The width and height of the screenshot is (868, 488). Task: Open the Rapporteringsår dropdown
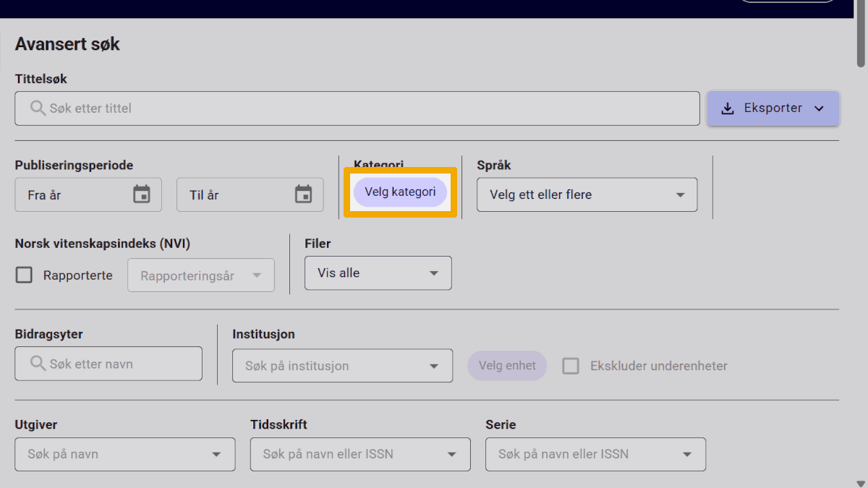(201, 275)
